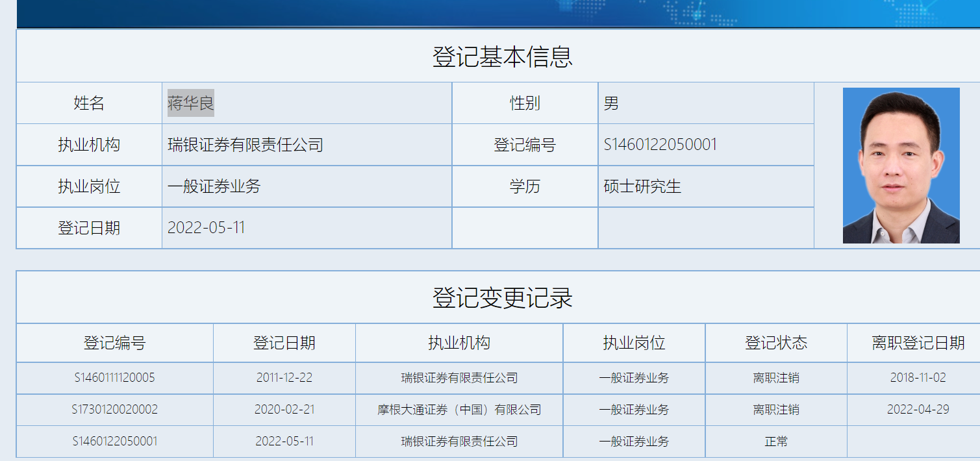Image resolution: width=980 pixels, height=461 pixels.
Task: Click the 登记变更记录 section heading
Action: [503, 298]
